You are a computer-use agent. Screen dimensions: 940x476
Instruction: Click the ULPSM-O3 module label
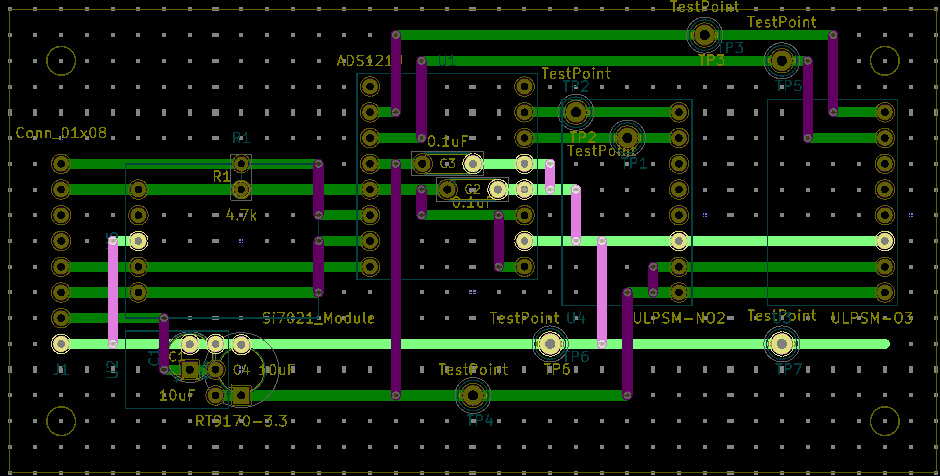pos(872,318)
